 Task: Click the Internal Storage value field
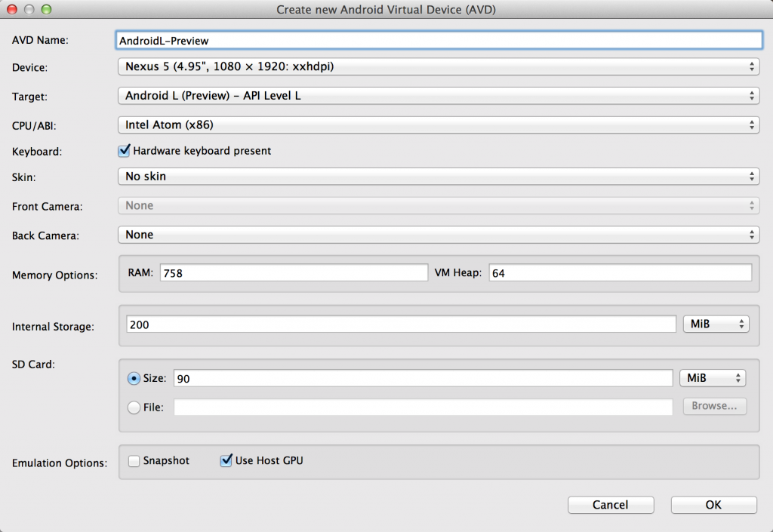coord(402,324)
